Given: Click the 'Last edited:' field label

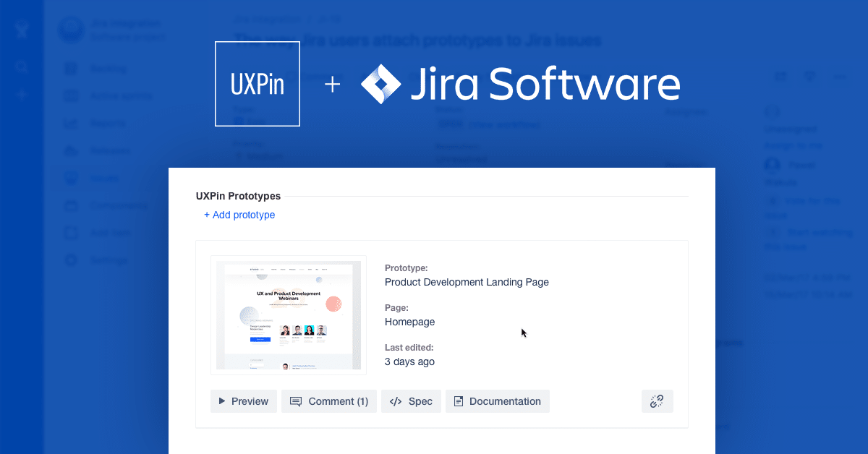Looking at the screenshot, I should click(409, 347).
